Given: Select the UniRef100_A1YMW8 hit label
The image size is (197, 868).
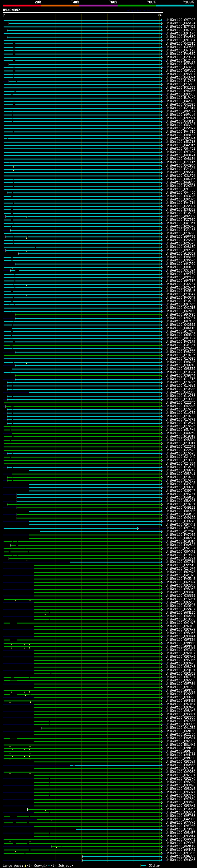Looking at the screenshot, I should (180, 531).
